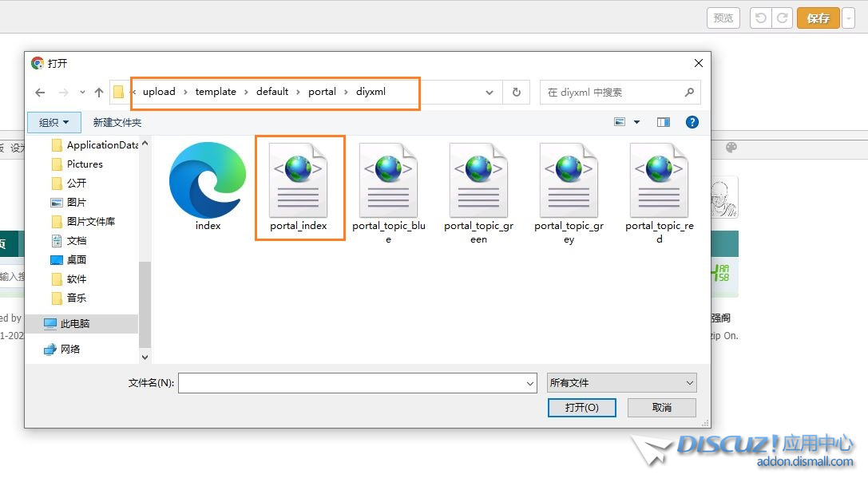Toggle the preview pane button
Viewport: 868px width, 482px height.
664,122
